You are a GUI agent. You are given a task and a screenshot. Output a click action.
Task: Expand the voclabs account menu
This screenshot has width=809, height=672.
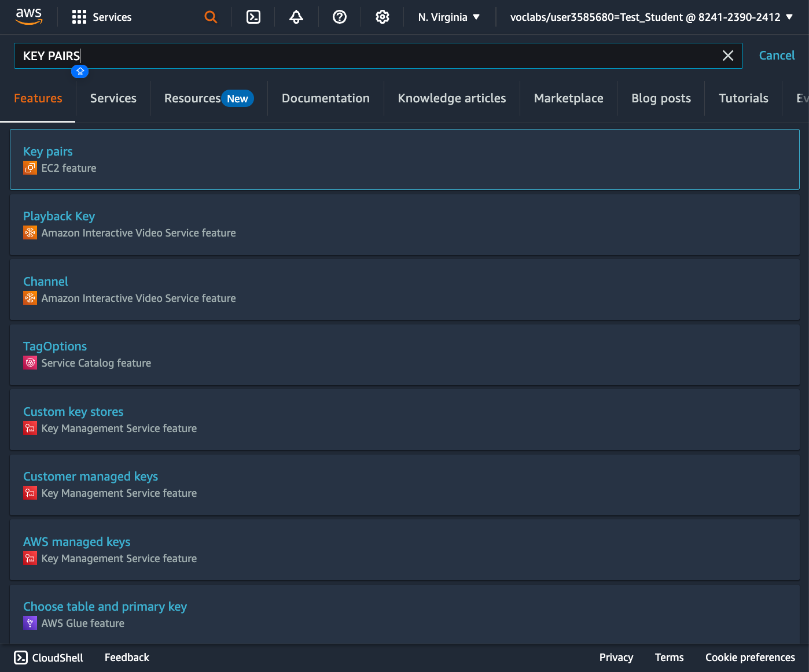coord(652,17)
